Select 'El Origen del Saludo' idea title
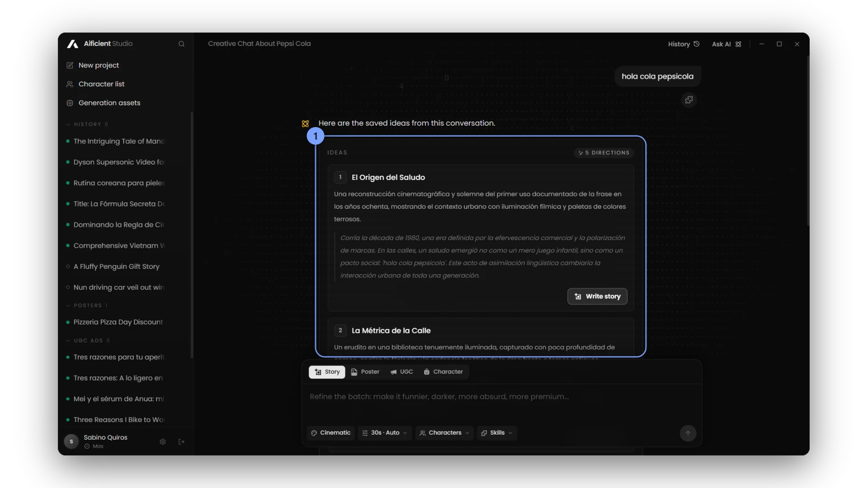This screenshot has width=868, height=488. coord(388,178)
